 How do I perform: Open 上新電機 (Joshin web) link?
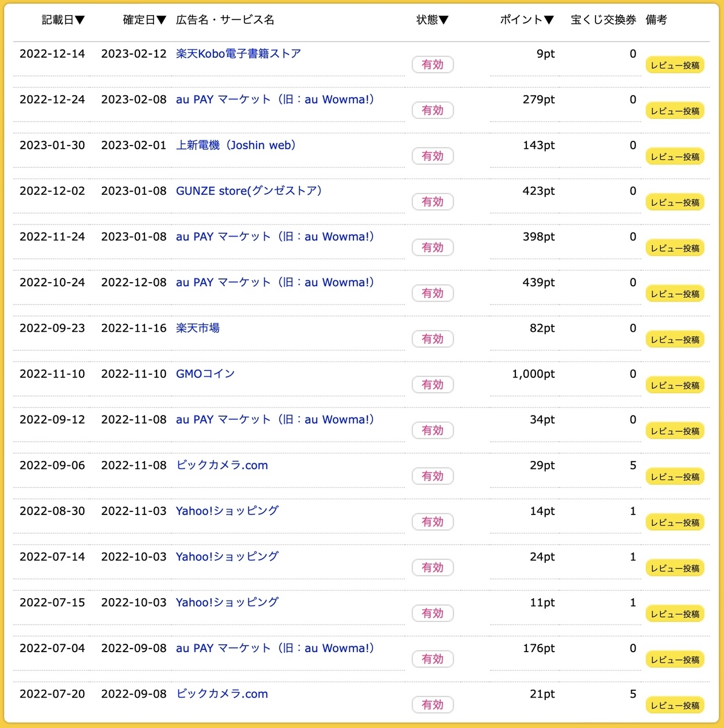(x=236, y=145)
